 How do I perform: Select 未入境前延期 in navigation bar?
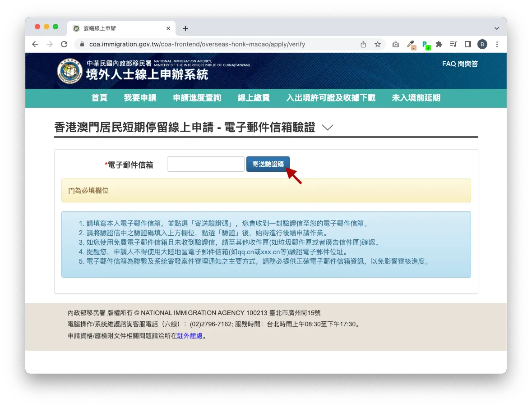416,98
